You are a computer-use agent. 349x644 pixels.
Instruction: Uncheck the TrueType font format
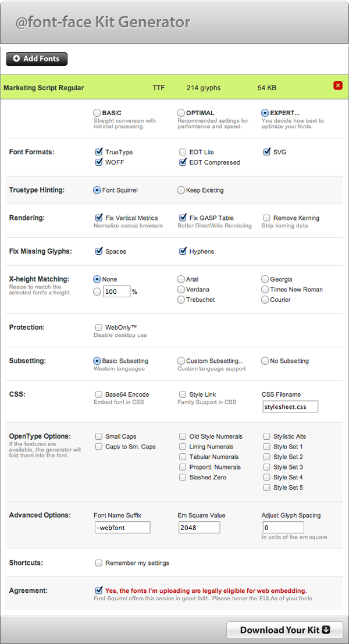click(x=99, y=152)
